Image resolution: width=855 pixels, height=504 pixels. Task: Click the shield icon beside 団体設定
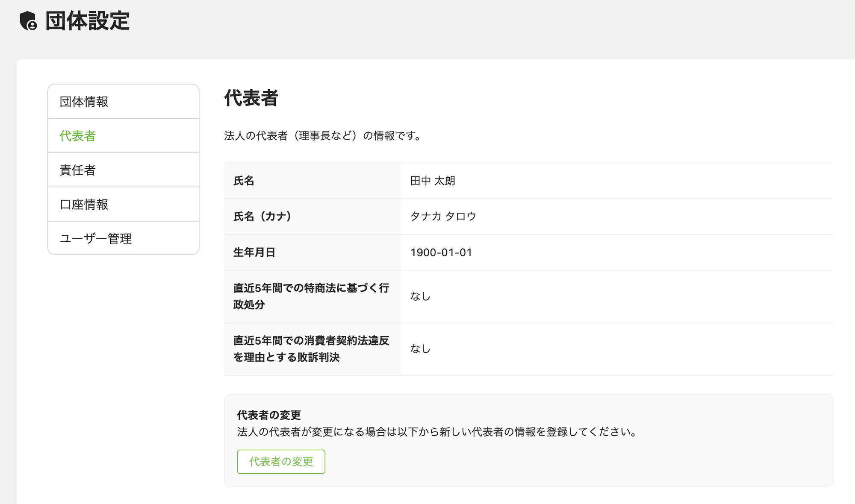[29, 21]
